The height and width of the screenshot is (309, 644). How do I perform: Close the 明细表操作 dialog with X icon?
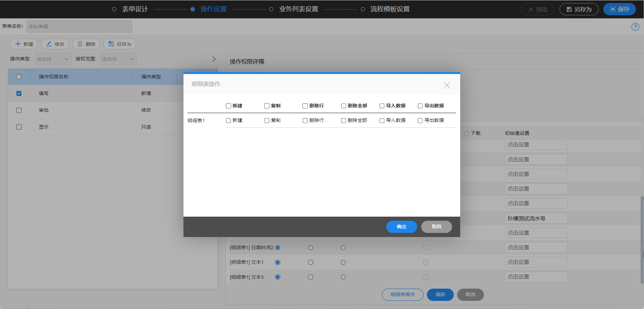pos(447,85)
